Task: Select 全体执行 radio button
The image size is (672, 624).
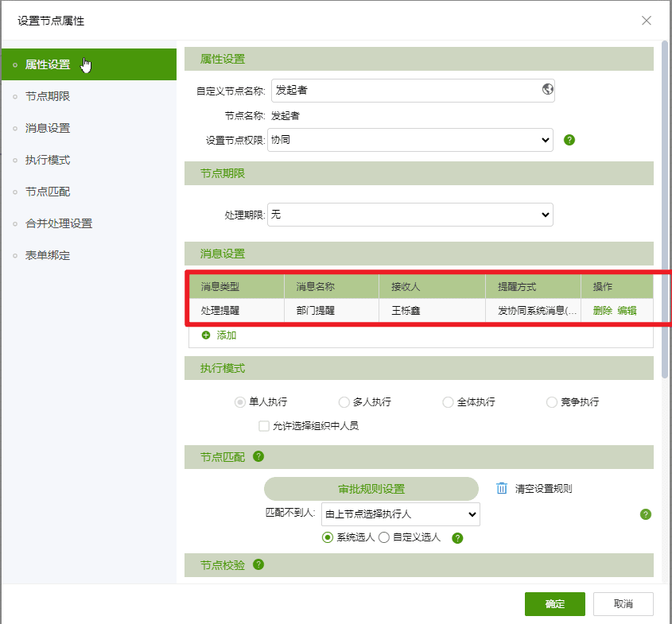Action: tap(448, 402)
